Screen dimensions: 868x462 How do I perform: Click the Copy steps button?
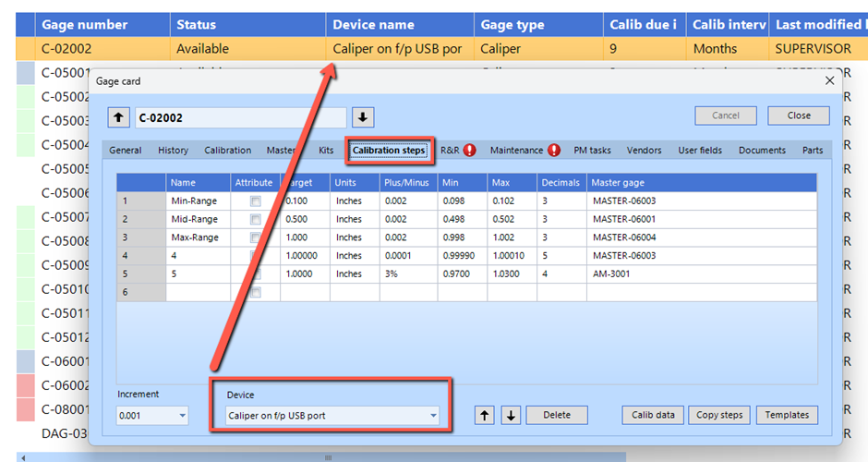719,416
